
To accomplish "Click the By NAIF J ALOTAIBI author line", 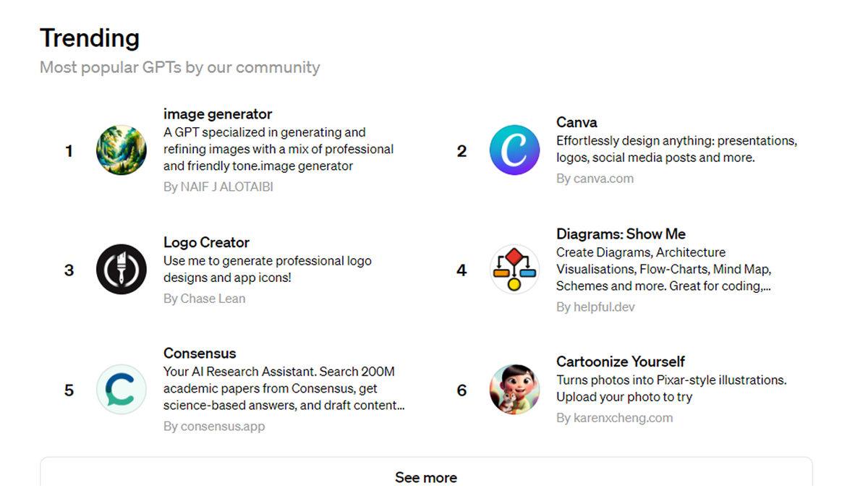I will (218, 187).
